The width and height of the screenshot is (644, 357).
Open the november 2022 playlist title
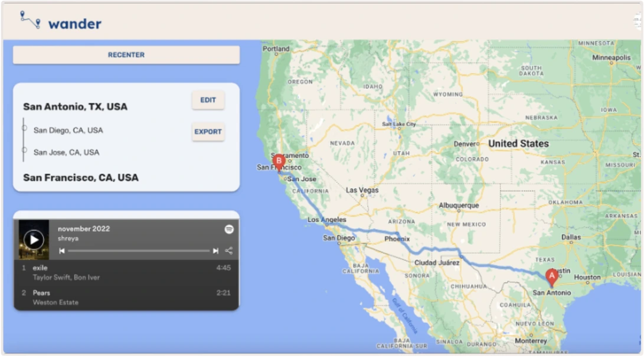pos(84,229)
